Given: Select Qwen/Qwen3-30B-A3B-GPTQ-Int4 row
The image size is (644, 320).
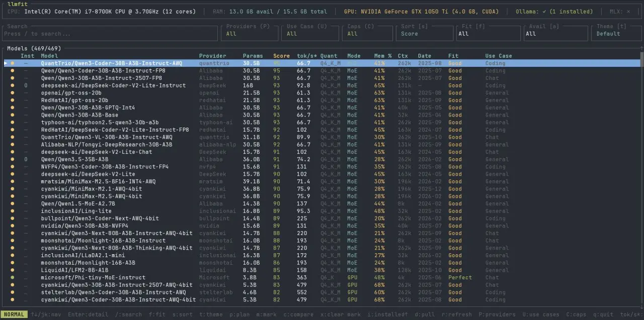Looking at the screenshot, I should click(321, 108).
